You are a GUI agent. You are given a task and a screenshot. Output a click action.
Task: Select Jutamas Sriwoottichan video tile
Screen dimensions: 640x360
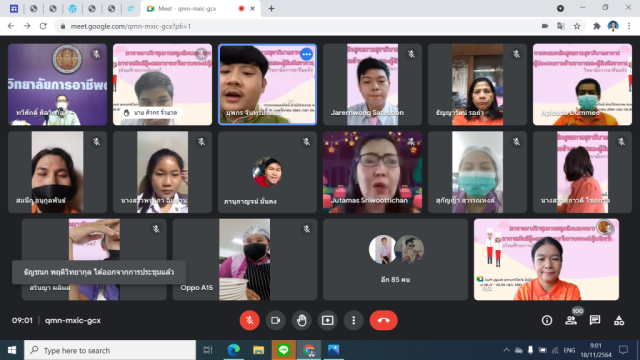pos(372,172)
